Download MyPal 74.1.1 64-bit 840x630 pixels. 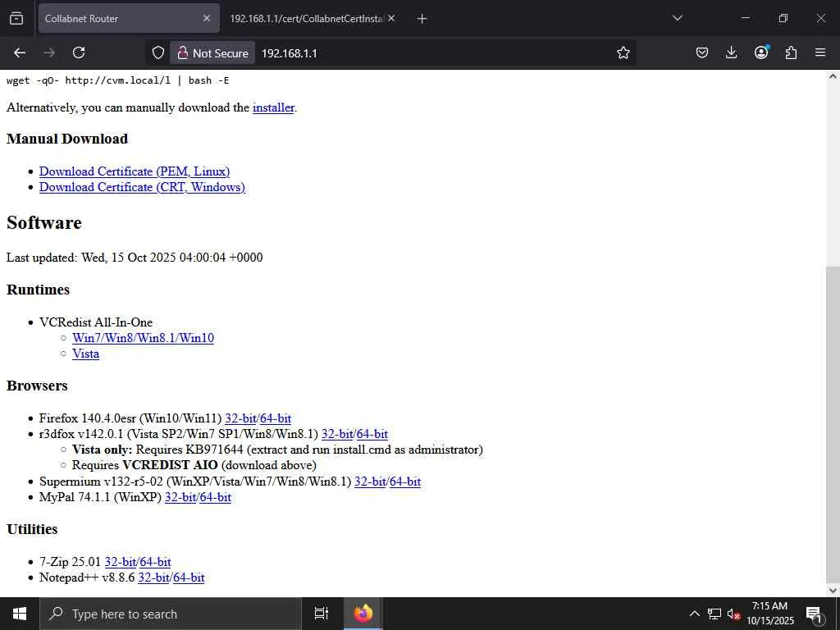pos(216,497)
